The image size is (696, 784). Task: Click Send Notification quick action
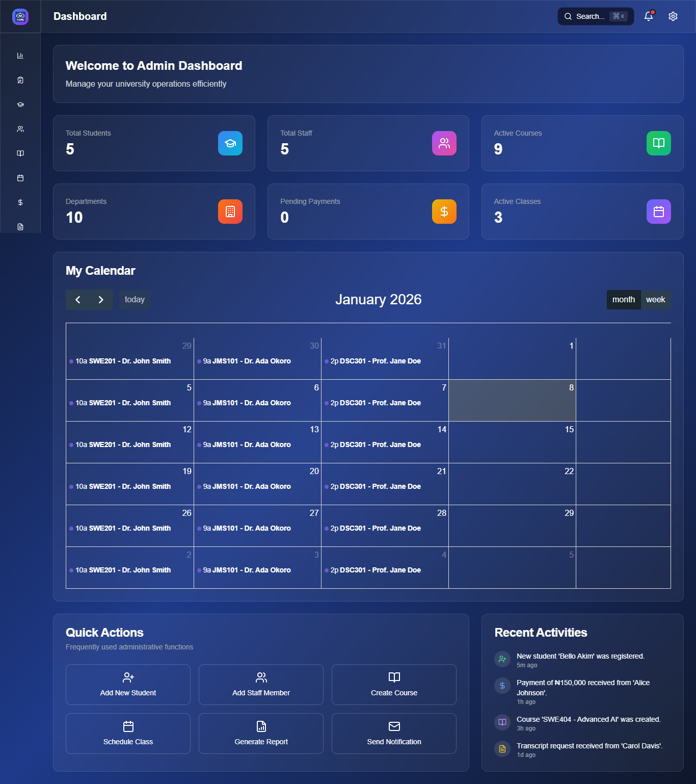[x=394, y=733]
